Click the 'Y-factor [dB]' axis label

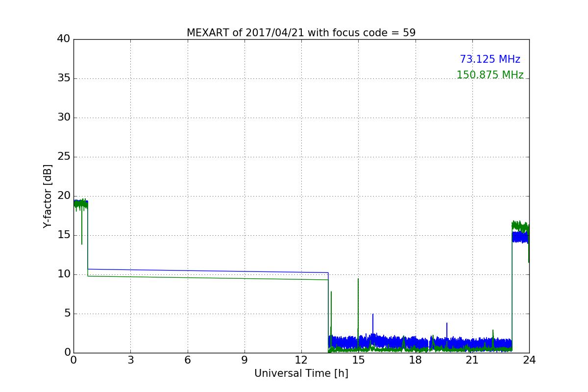coord(48,196)
